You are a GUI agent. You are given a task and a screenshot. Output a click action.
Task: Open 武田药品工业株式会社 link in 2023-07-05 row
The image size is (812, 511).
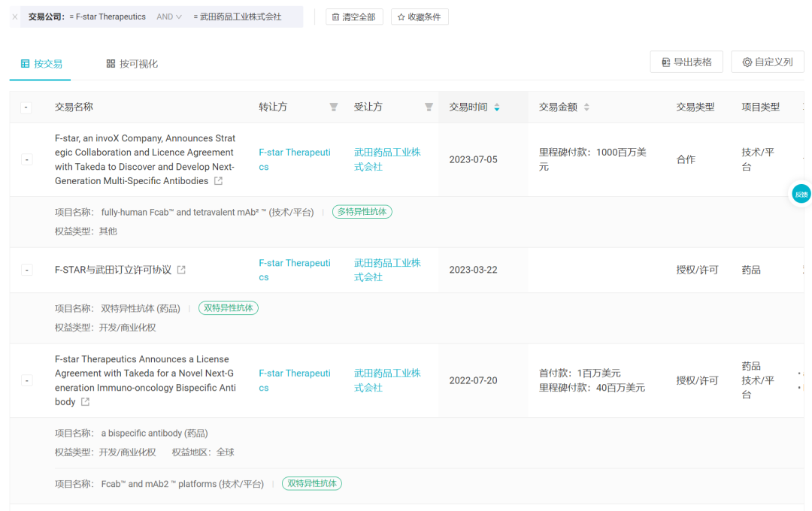pos(387,159)
